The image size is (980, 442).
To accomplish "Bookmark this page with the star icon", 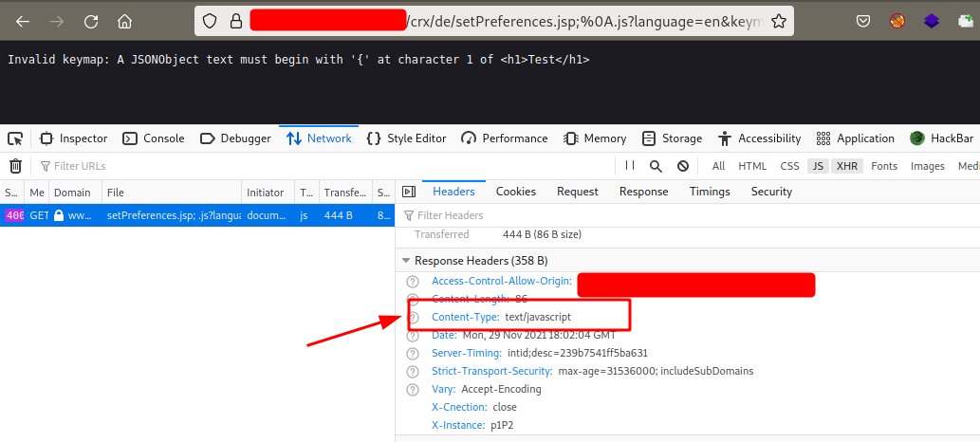I will pos(779,22).
